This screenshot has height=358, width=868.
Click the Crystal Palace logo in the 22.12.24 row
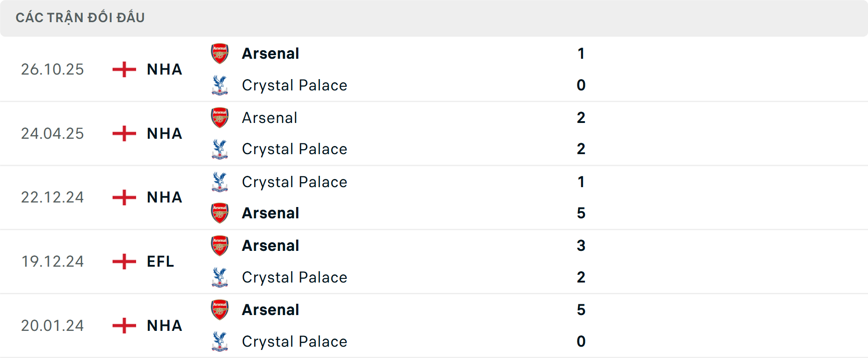220,182
